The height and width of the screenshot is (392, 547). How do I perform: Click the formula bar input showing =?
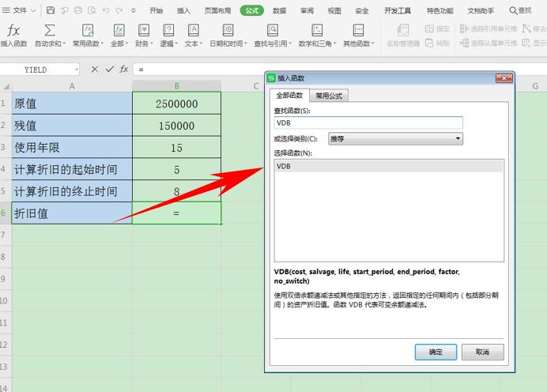pos(340,70)
